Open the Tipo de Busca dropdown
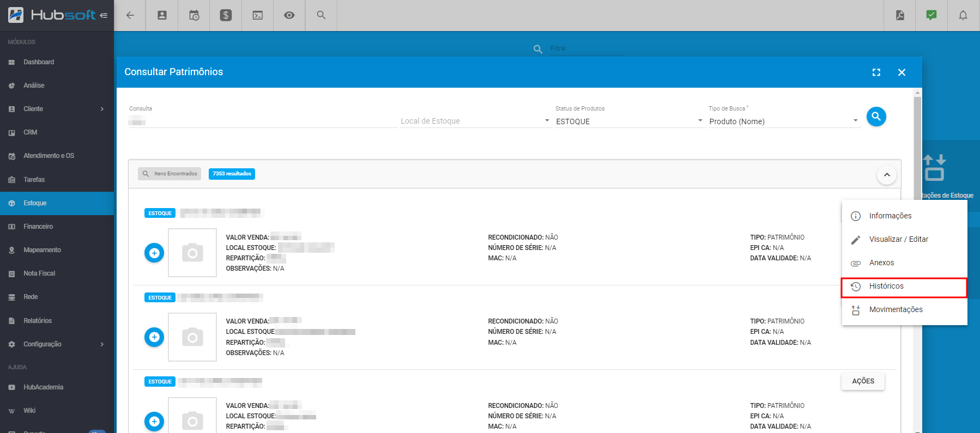This screenshot has height=433, width=980. (784, 121)
